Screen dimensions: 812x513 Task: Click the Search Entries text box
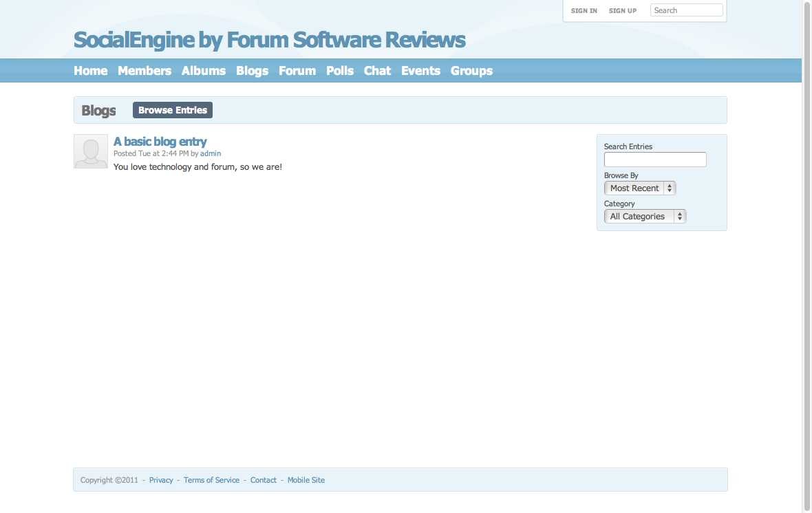click(655, 160)
